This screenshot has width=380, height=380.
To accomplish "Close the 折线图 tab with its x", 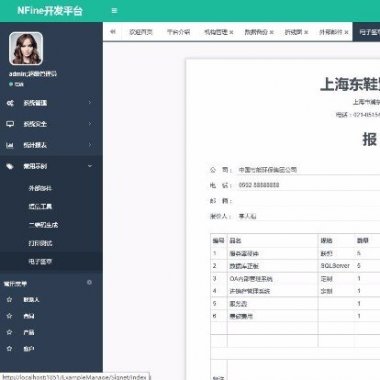I will [x=306, y=32].
